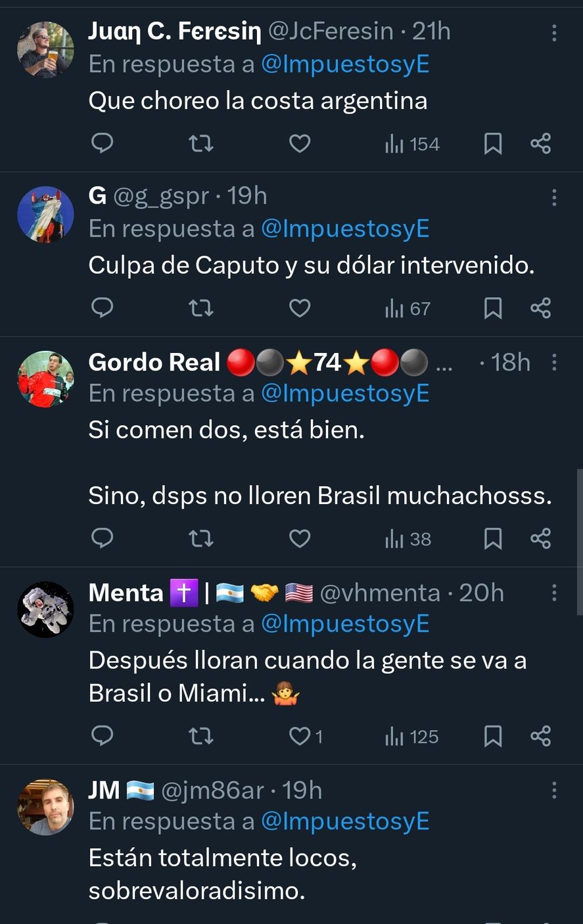Share the Caputo tweet by G
This screenshot has width=583, height=924.
(x=540, y=308)
